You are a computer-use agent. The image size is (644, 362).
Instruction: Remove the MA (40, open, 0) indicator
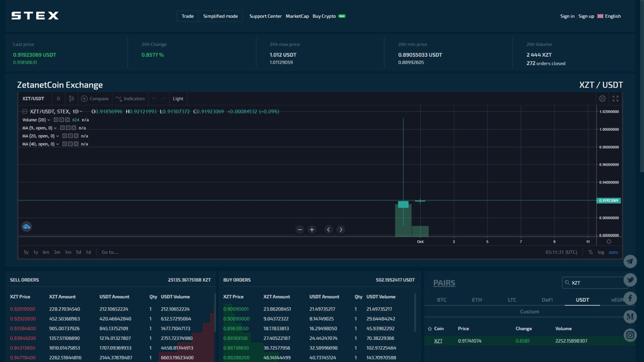tap(76, 144)
